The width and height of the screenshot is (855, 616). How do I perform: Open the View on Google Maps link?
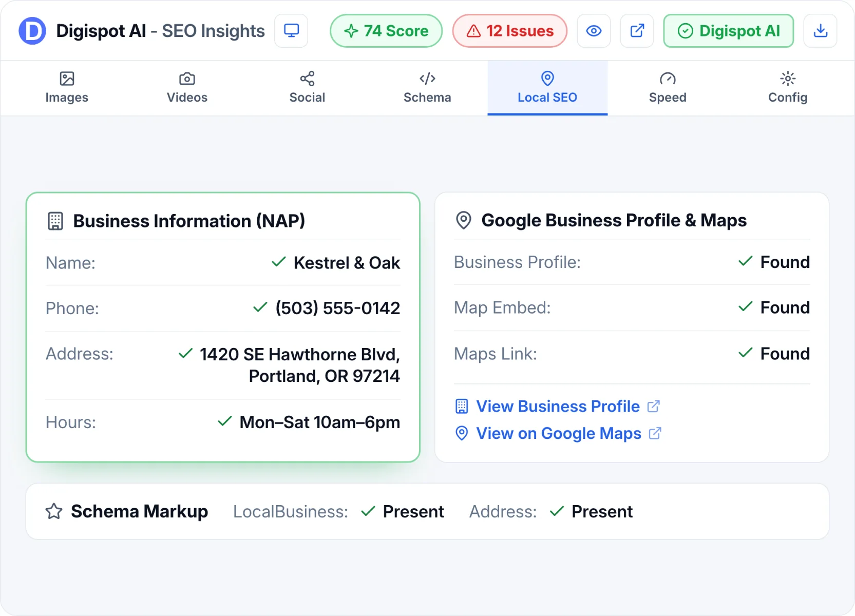tap(559, 433)
